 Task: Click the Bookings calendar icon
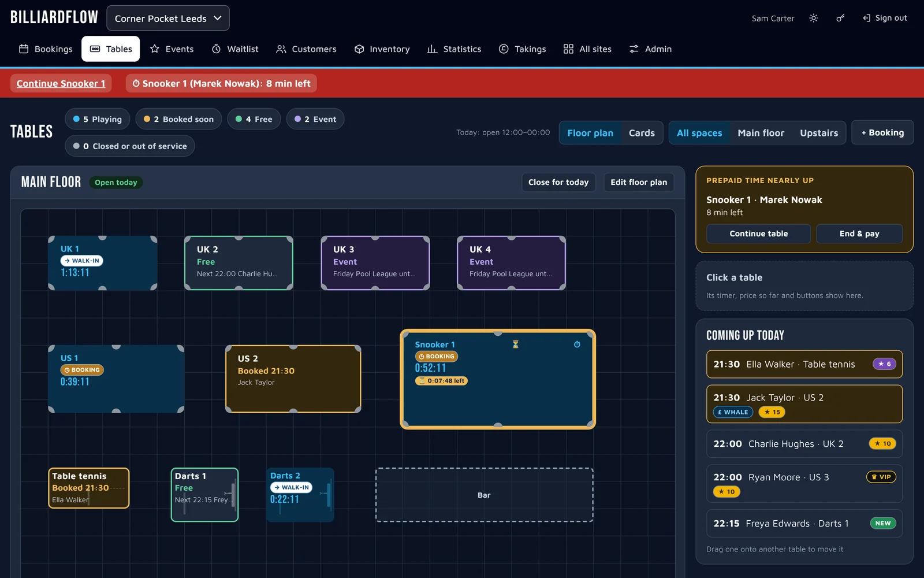(x=24, y=49)
